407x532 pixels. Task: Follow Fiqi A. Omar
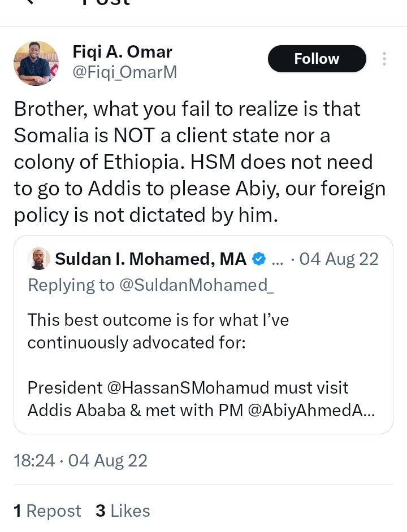317,59
